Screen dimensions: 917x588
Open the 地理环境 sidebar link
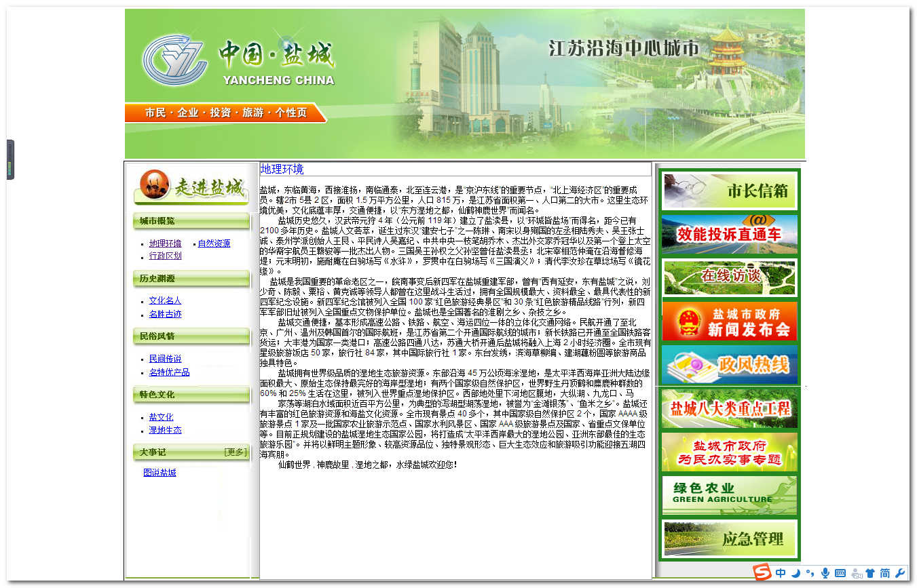point(166,243)
